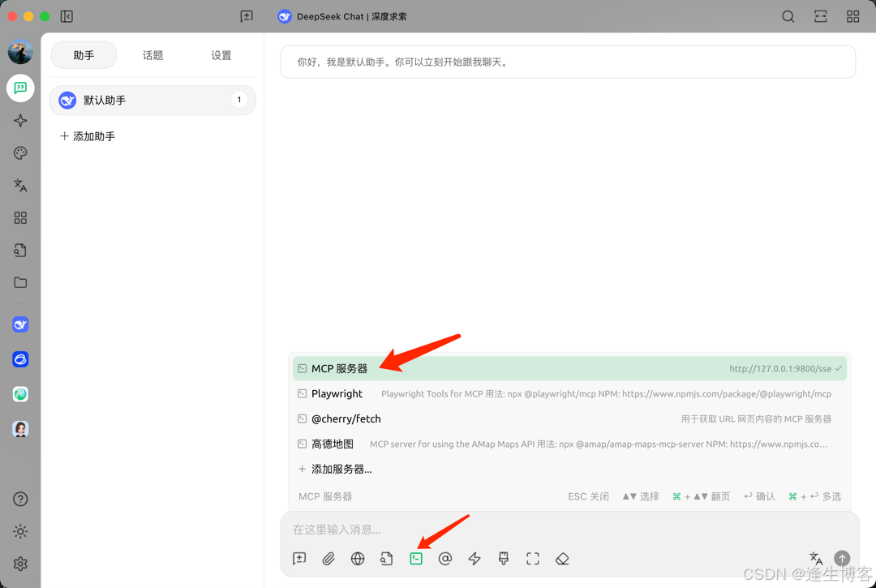Select Playwright MCP server entry
The height and width of the screenshot is (588, 876).
pyautogui.click(x=569, y=393)
